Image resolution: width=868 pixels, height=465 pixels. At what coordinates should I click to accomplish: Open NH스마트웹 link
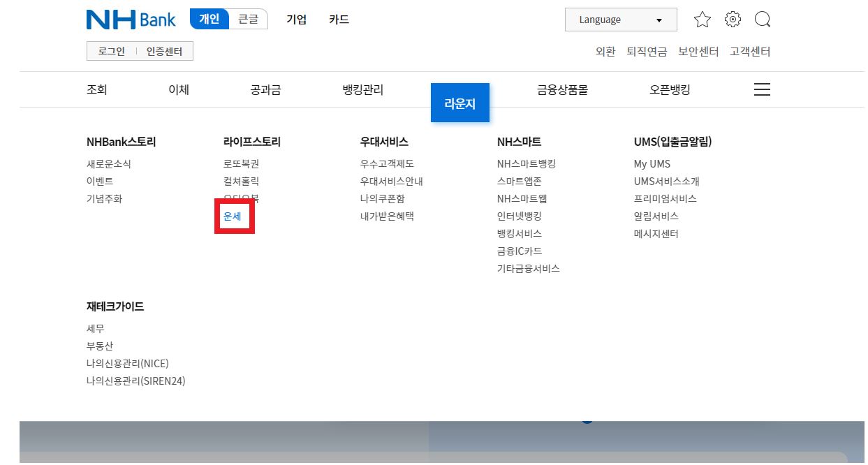(522, 199)
